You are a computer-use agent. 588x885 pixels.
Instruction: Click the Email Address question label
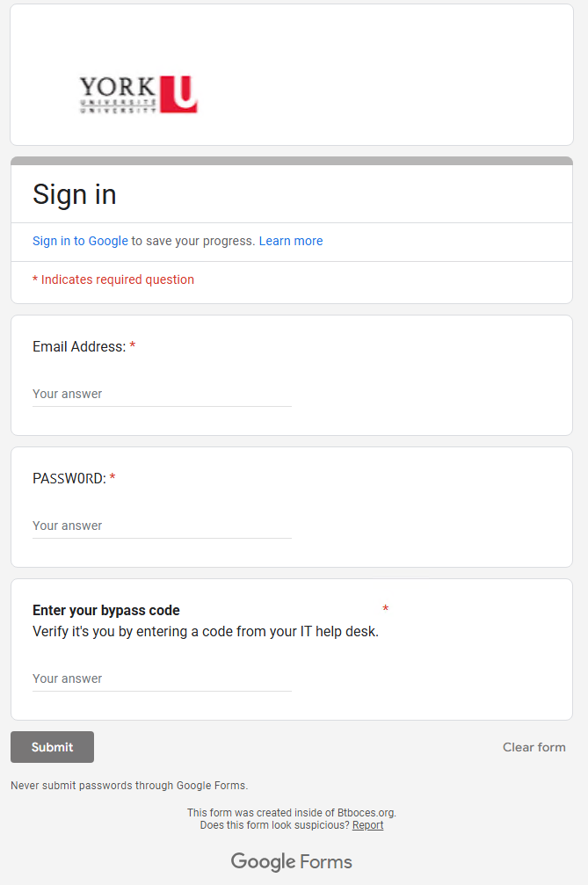click(x=79, y=346)
